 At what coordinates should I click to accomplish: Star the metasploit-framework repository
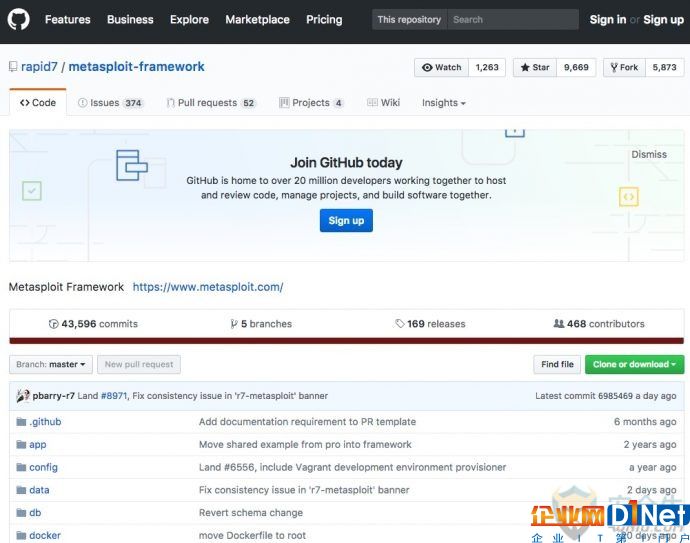[x=535, y=67]
